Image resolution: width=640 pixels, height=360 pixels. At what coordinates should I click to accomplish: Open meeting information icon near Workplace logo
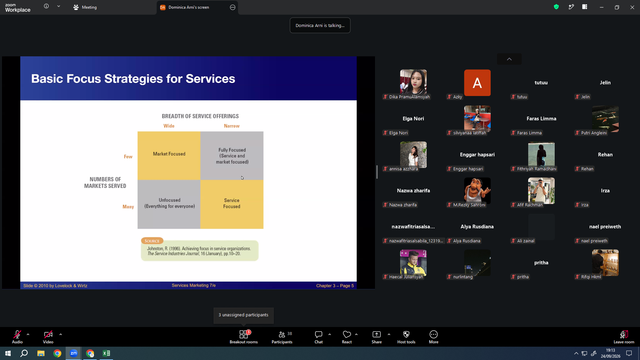pos(46,7)
